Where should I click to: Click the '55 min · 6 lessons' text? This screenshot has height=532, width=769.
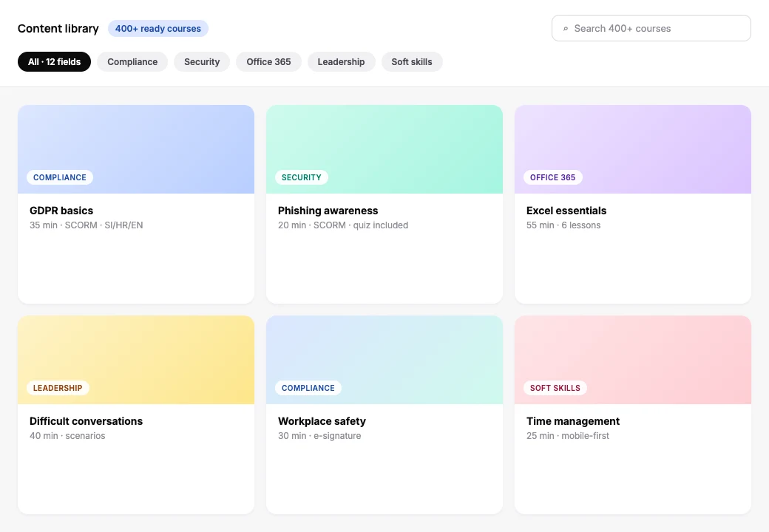pyautogui.click(x=563, y=225)
